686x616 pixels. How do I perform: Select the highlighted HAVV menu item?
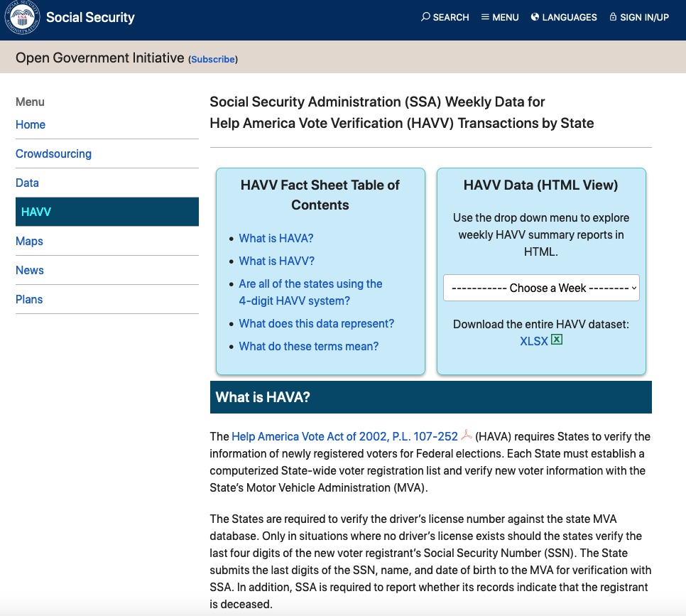(107, 212)
